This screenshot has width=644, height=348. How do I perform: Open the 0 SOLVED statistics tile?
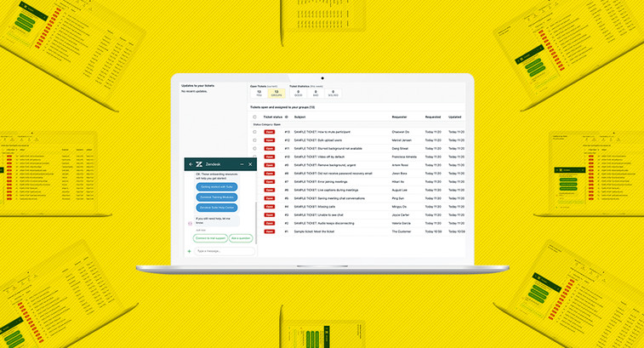pos(333,94)
